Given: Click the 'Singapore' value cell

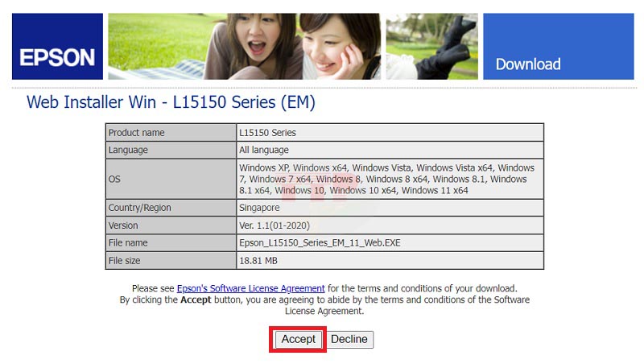Looking at the screenshot, I should click(390, 208).
